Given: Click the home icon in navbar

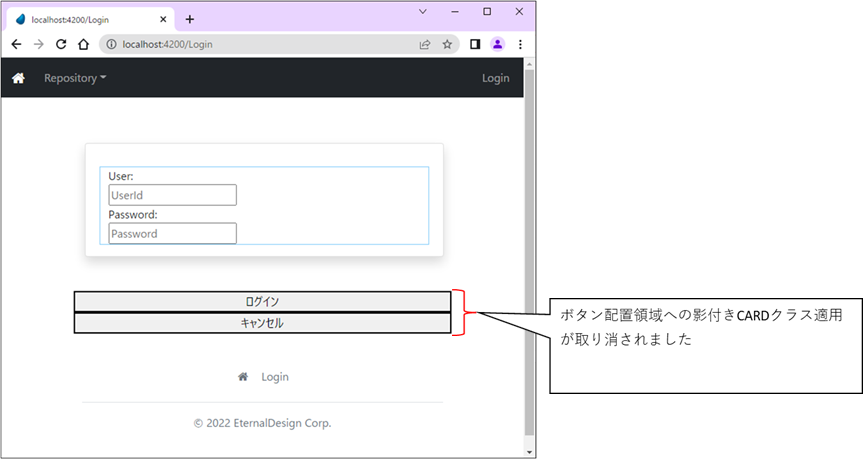Looking at the screenshot, I should [18, 78].
